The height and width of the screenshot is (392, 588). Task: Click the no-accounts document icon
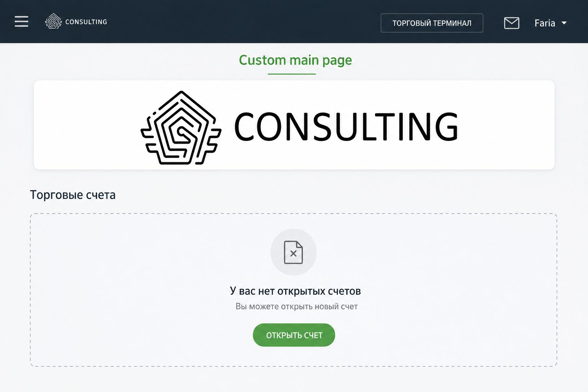coord(293,252)
